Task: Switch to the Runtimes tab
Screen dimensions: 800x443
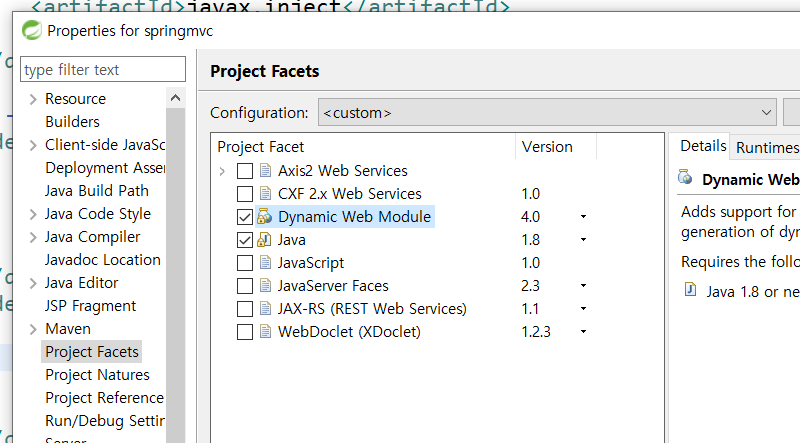Action: [766, 147]
